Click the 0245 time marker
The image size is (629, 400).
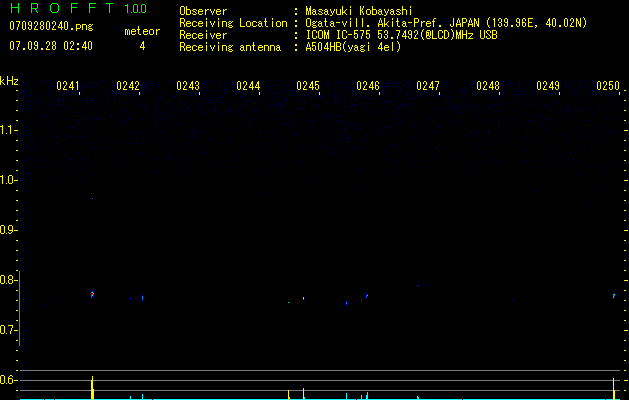pos(308,86)
